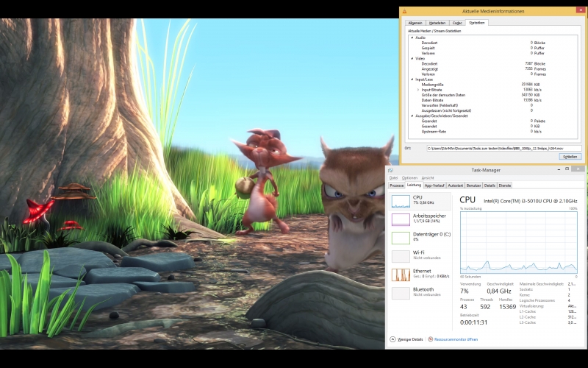This screenshot has width=588, height=368.
Task: Click the Big Buck Bunny video playback area
Action: [198, 184]
